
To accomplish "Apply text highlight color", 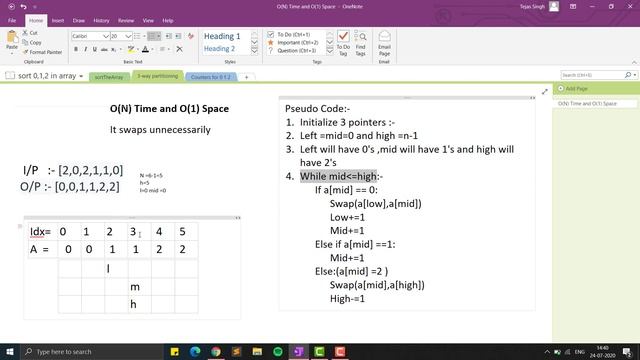I will (x=131, y=49).
